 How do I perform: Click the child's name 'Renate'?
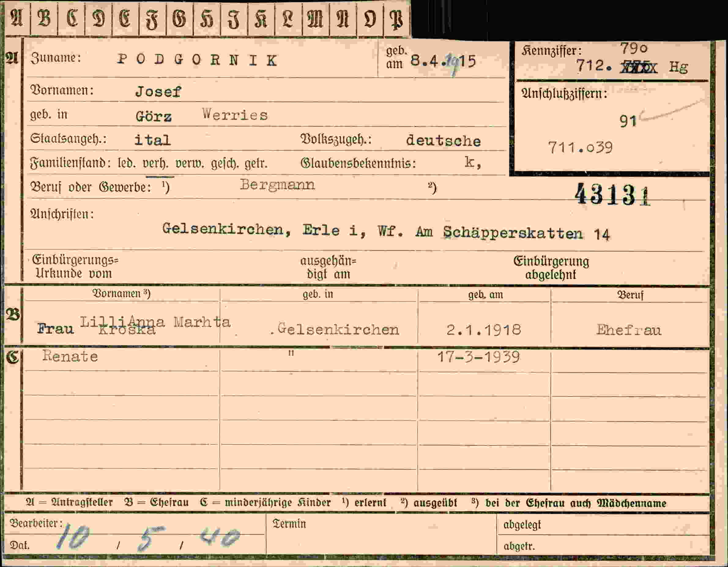pyautogui.click(x=70, y=356)
